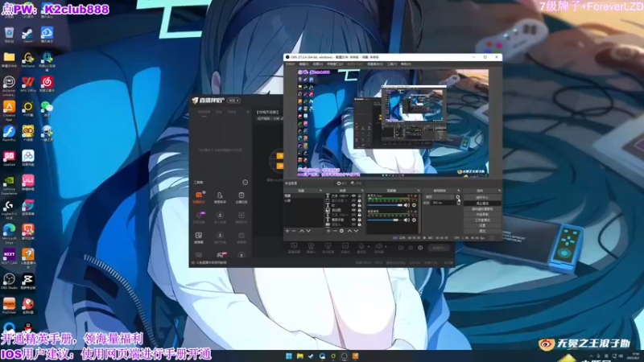Open the Edit menu in OBS
The height and width of the screenshot is (362, 644).
[303, 64]
